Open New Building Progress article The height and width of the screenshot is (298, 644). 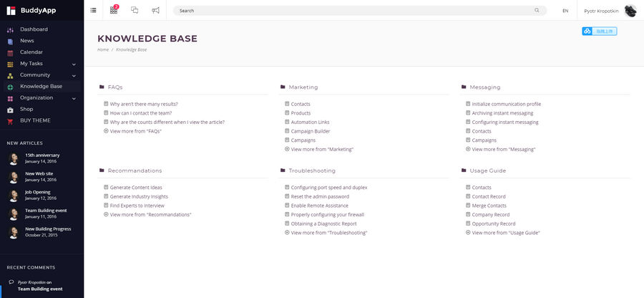48,229
